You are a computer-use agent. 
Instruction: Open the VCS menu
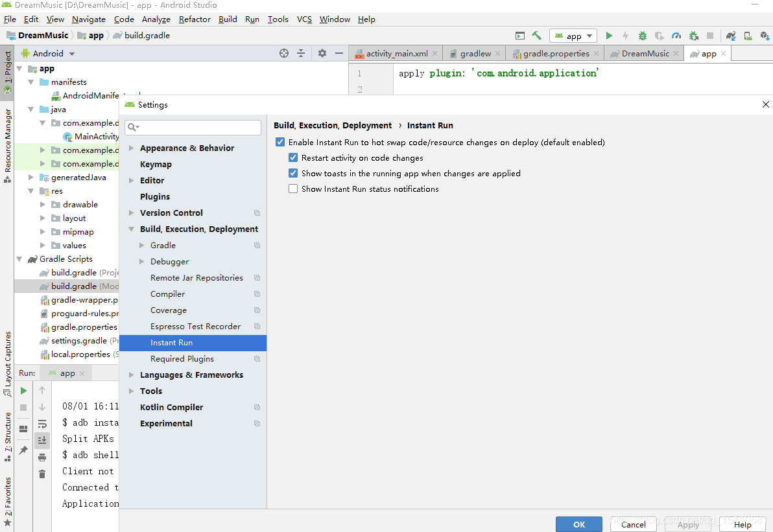304,19
